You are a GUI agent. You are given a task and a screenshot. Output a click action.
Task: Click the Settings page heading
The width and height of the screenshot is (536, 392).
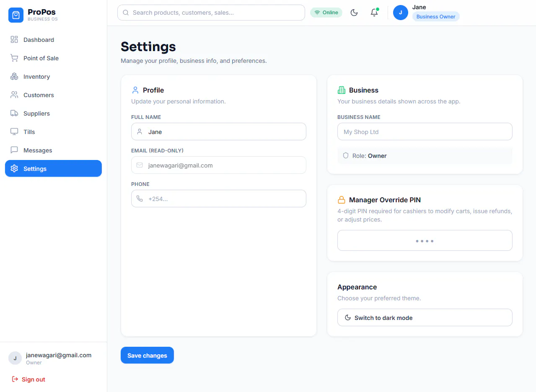(148, 46)
